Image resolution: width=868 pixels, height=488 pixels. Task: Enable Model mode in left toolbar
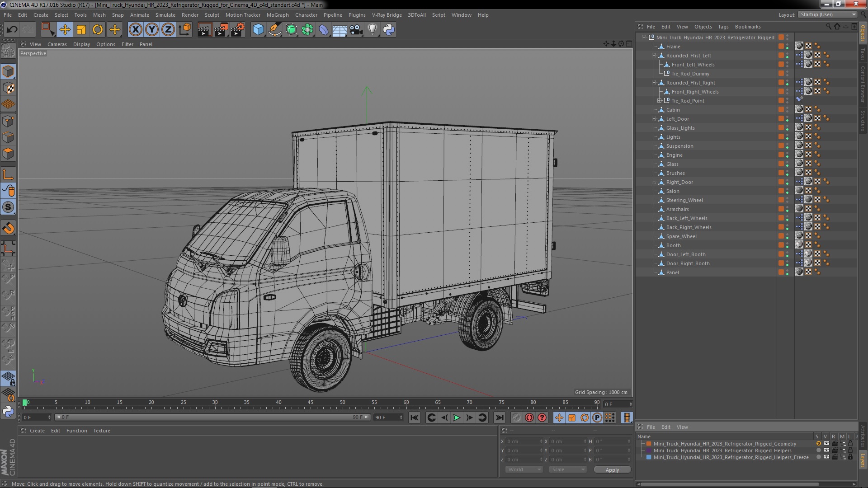tap(8, 71)
